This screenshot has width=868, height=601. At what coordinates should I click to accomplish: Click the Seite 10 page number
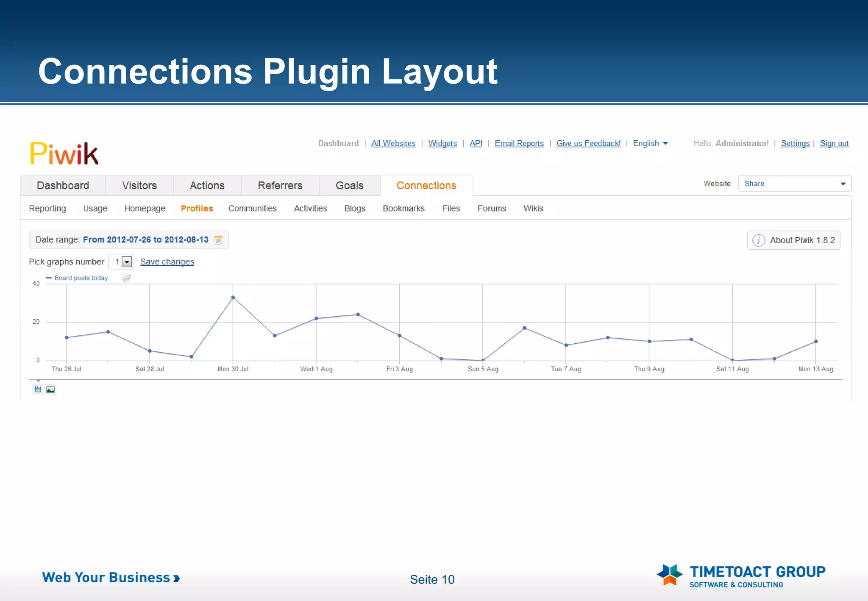pyautogui.click(x=432, y=579)
